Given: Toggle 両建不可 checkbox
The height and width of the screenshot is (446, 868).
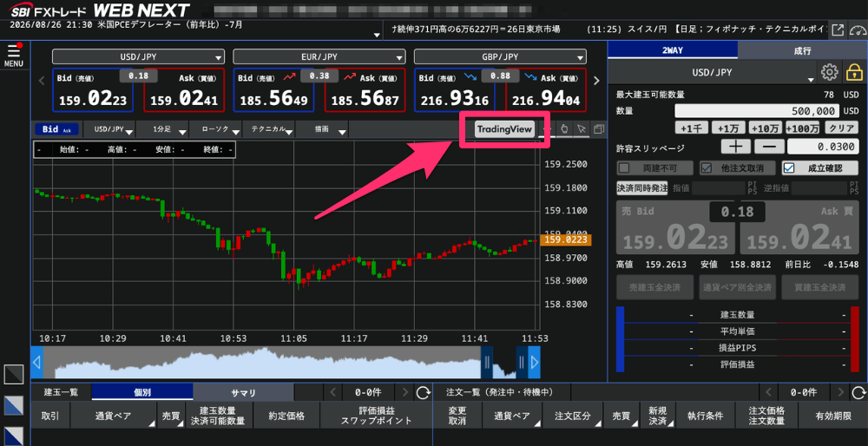Looking at the screenshot, I should (654, 167).
